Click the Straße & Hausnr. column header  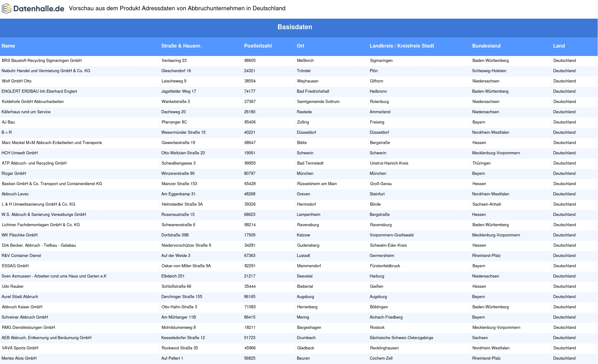[182, 46]
